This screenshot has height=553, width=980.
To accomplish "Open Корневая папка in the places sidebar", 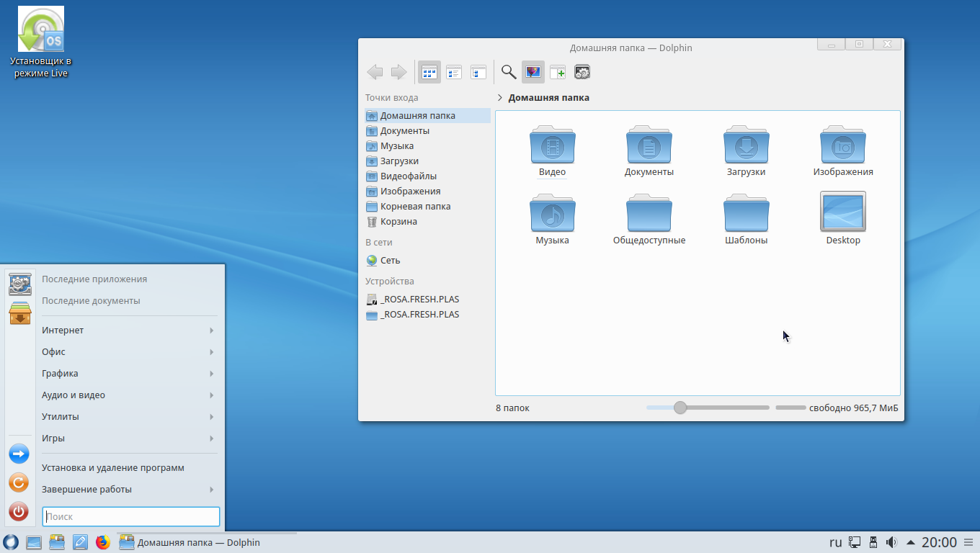I will (427, 206).
